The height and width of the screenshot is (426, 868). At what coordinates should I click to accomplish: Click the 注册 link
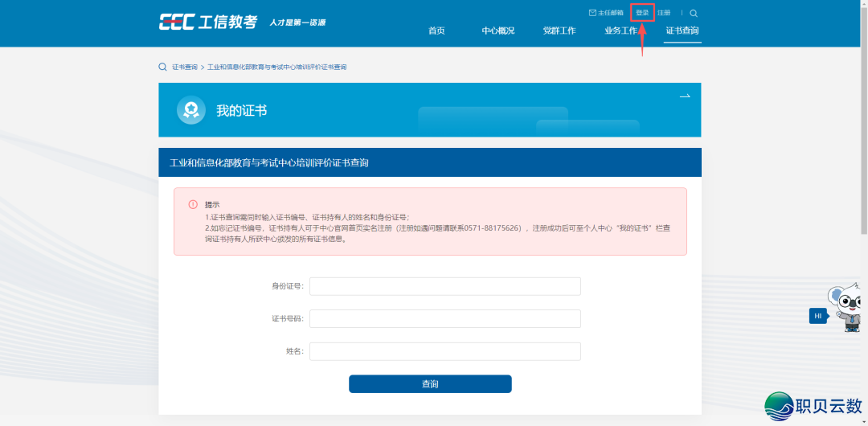(x=664, y=13)
